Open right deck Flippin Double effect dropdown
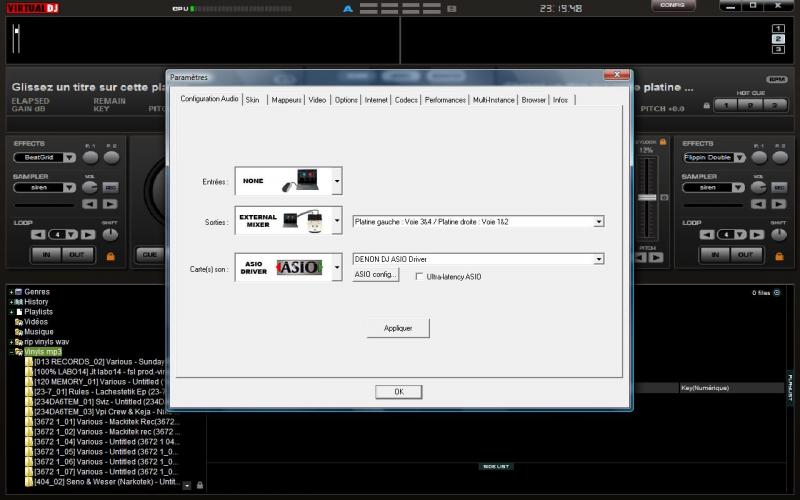The image size is (800, 500). pos(739,158)
